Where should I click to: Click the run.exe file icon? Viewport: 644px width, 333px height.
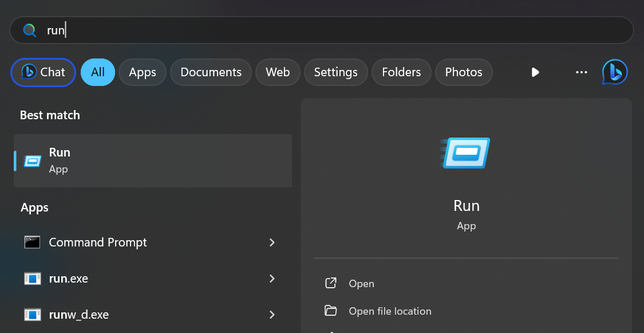point(33,279)
